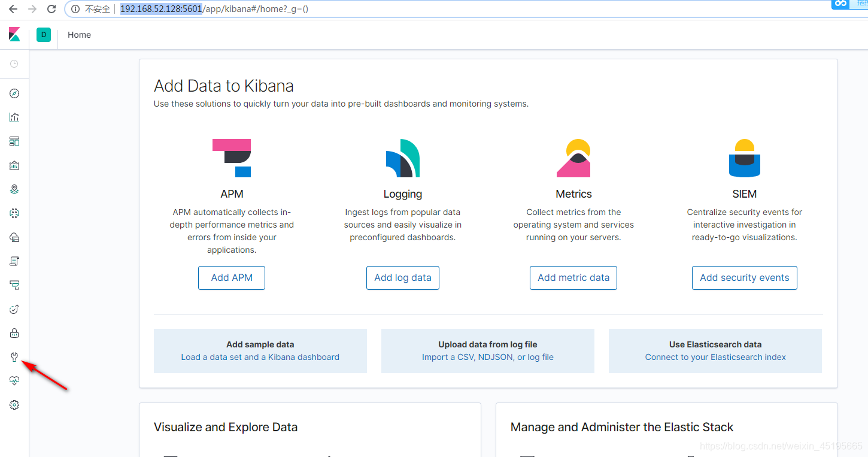Open the APM sidebar icon
This screenshot has width=868, height=457.
(x=14, y=285)
